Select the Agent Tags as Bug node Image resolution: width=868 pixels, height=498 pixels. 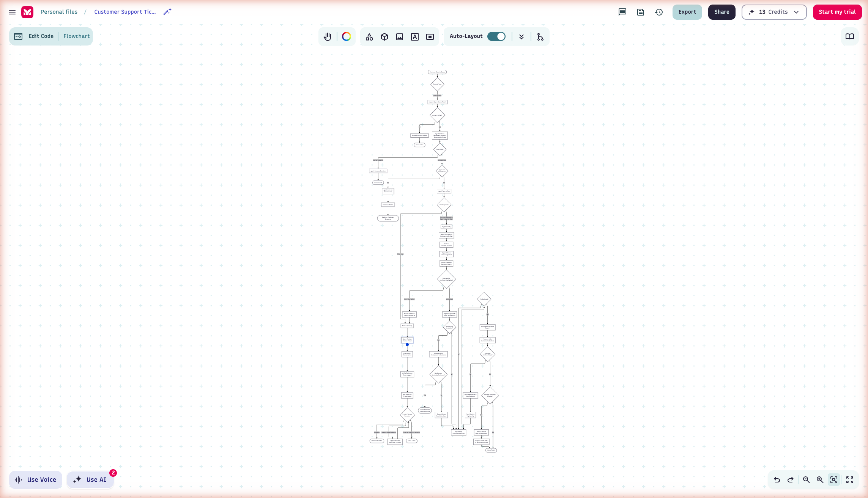click(x=444, y=191)
